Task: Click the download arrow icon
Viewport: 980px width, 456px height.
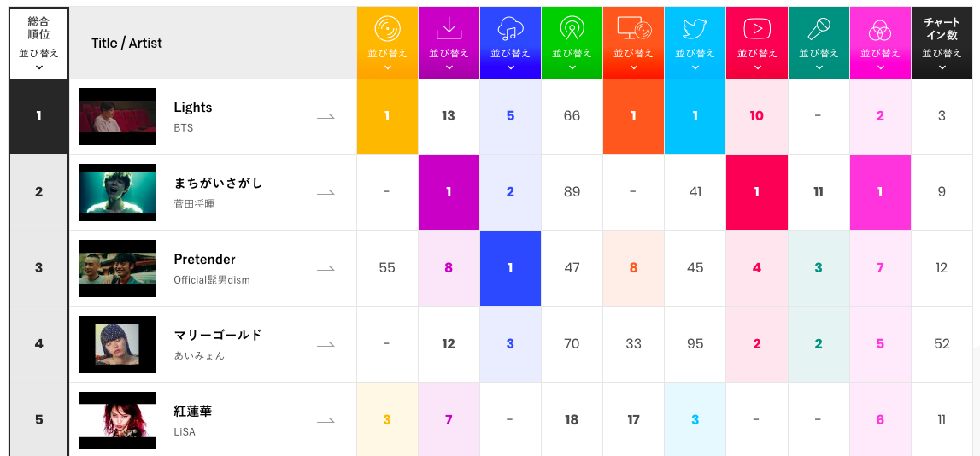Action: (x=449, y=29)
